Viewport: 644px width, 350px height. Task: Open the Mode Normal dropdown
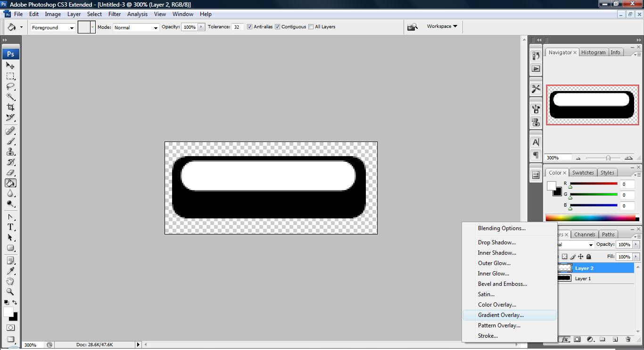coord(136,27)
